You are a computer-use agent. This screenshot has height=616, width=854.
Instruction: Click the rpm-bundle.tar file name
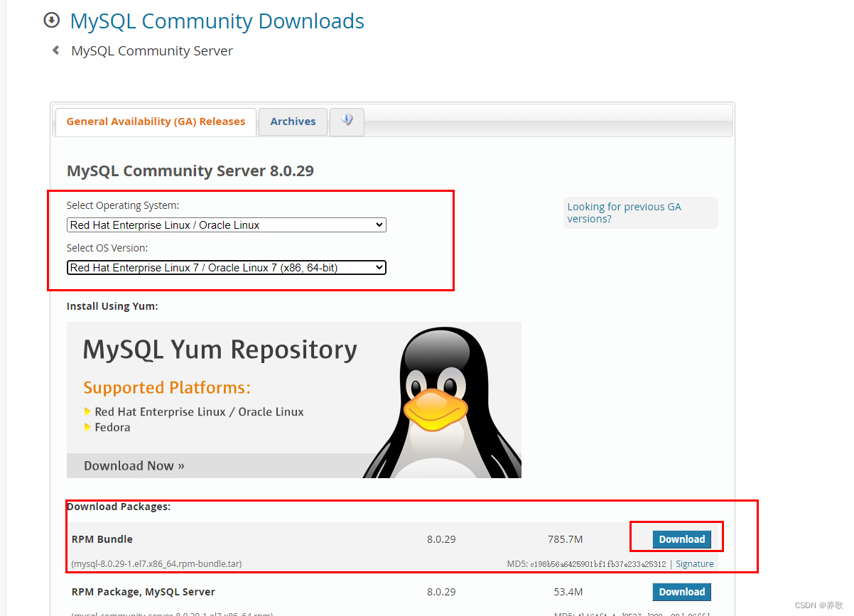157,564
